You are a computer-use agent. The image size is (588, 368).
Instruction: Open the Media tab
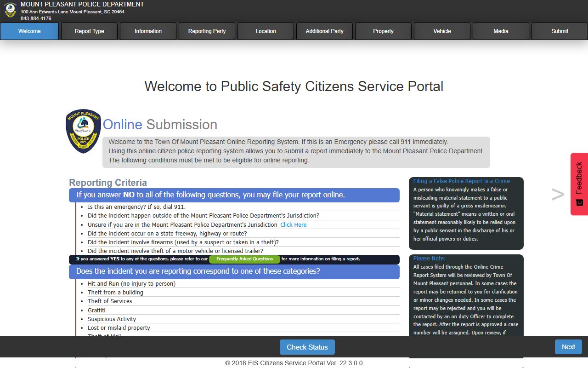pyautogui.click(x=501, y=31)
